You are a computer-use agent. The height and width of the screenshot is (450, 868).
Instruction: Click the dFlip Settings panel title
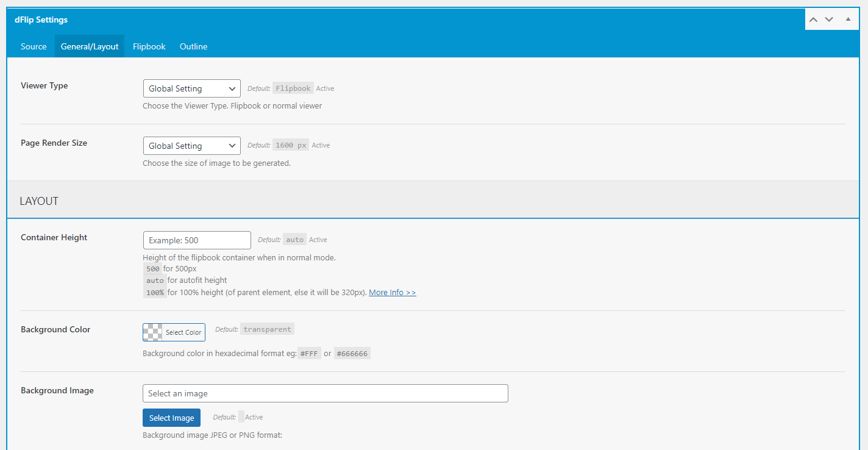pos(41,20)
